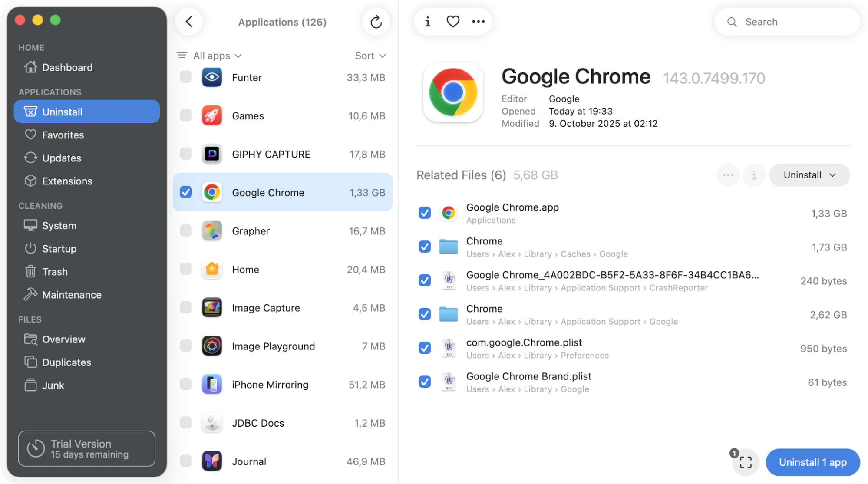Check the Games checkbox
This screenshot has height=484, width=868.
pyautogui.click(x=186, y=116)
